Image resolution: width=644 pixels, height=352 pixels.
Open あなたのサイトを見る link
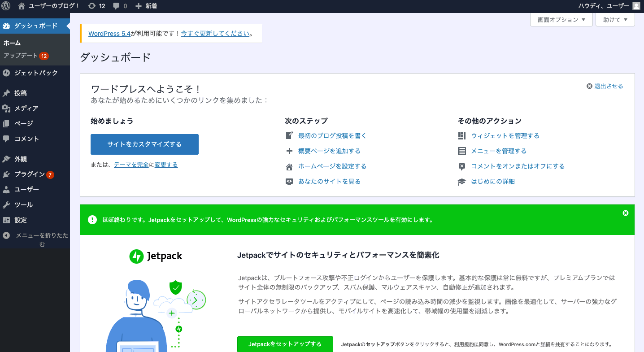click(x=330, y=182)
